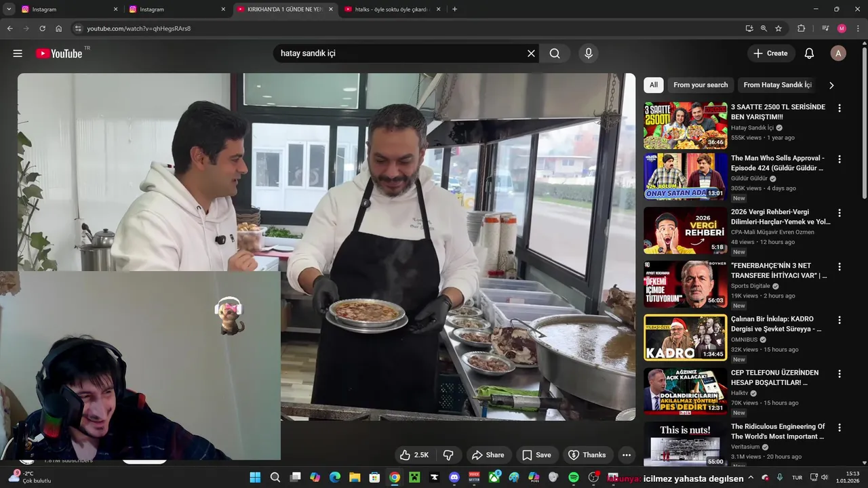Open options for '2026 Vergi Rehberi' video
Viewport: 868px width, 488px height.
(840, 213)
